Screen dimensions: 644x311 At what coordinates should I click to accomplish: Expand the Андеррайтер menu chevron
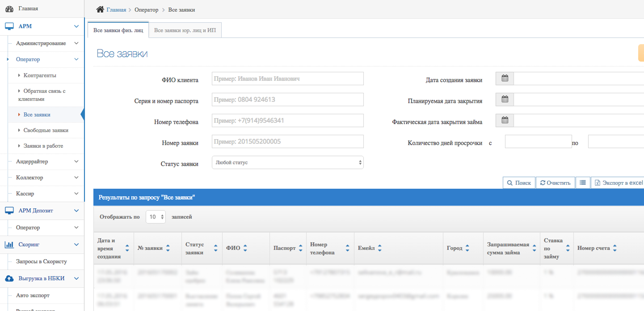pos(76,162)
